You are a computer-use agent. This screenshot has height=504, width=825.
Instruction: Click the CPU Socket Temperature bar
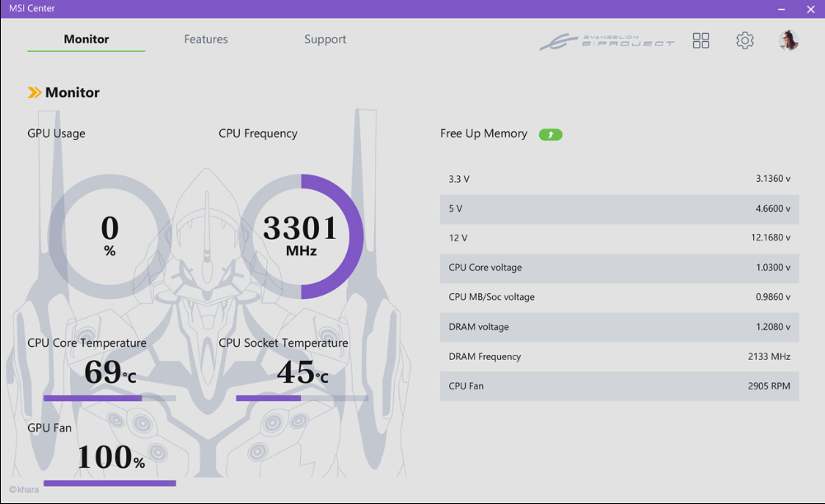(x=302, y=399)
